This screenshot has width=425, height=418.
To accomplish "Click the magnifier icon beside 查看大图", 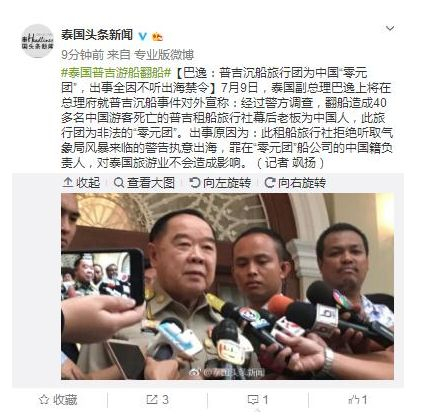I will coord(119,183).
